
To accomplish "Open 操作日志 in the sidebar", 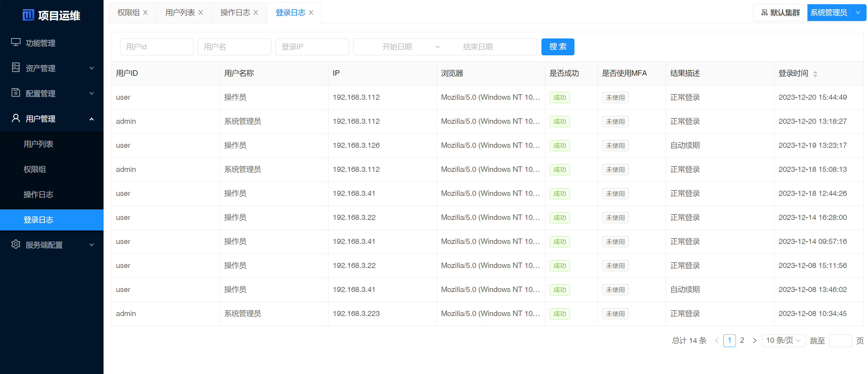I will [x=38, y=194].
